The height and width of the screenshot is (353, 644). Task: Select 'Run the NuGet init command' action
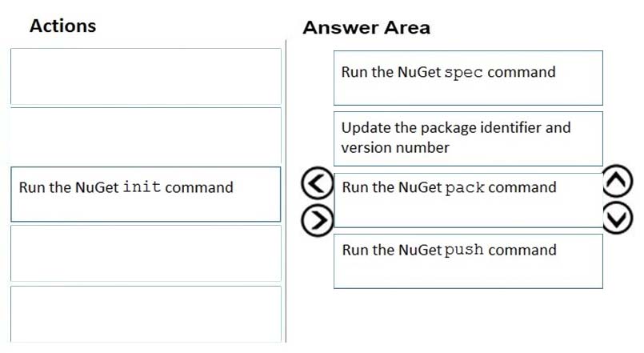pos(146,195)
